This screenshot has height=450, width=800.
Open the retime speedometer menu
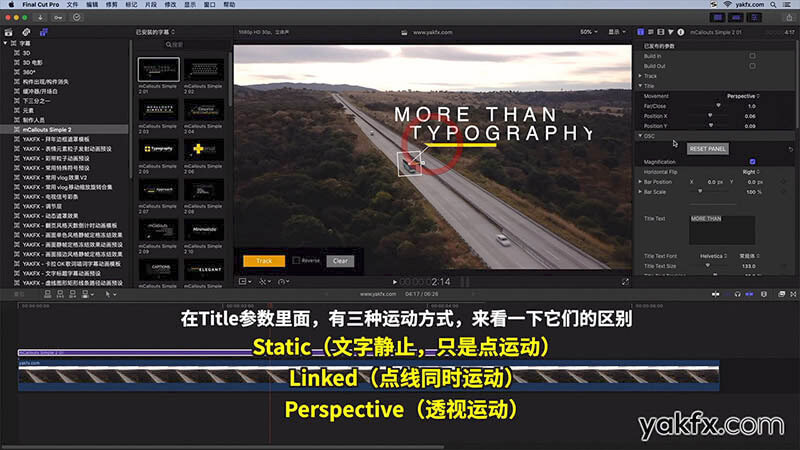click(284, 282)
